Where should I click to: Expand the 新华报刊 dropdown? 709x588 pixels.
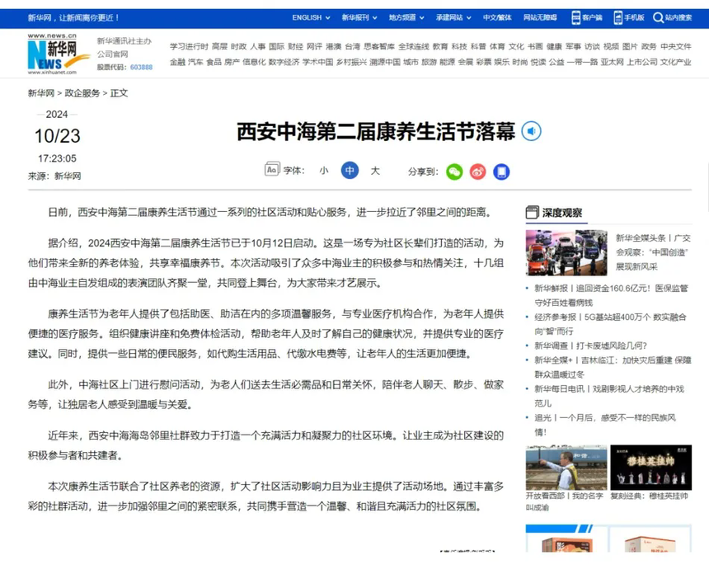[x=359, y=17]
